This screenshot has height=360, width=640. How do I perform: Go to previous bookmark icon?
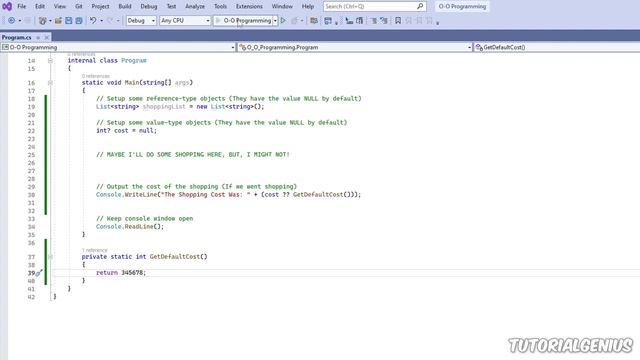tap(409, 20)
